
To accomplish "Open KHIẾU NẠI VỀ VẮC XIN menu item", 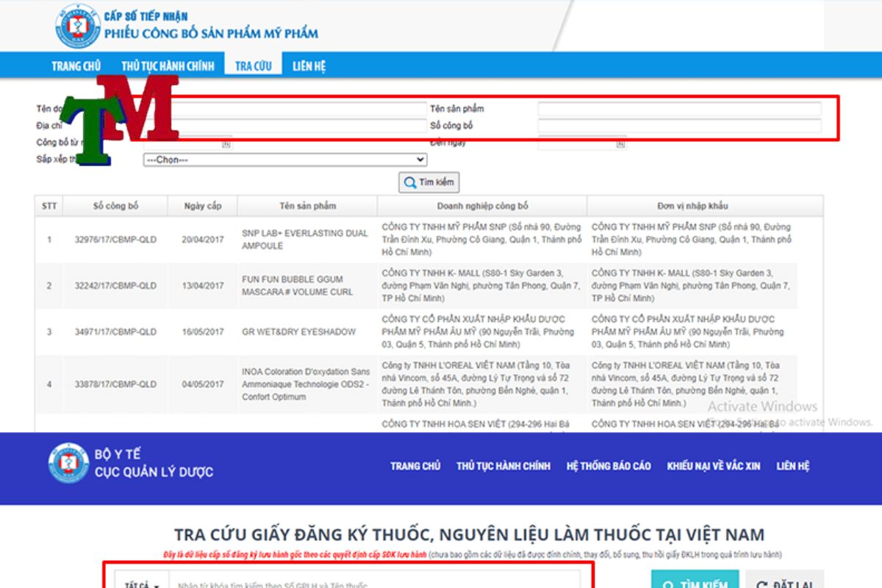I will tap(713, 466).
